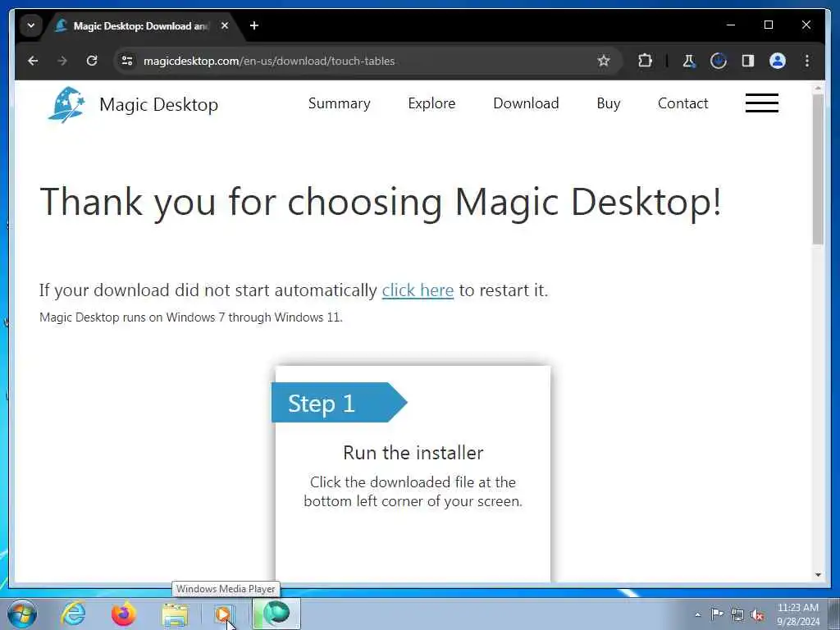The height and width of the screenshot is (630, 840).
Task: Show downloads via the download progress icon
Action: coord(719,61)
